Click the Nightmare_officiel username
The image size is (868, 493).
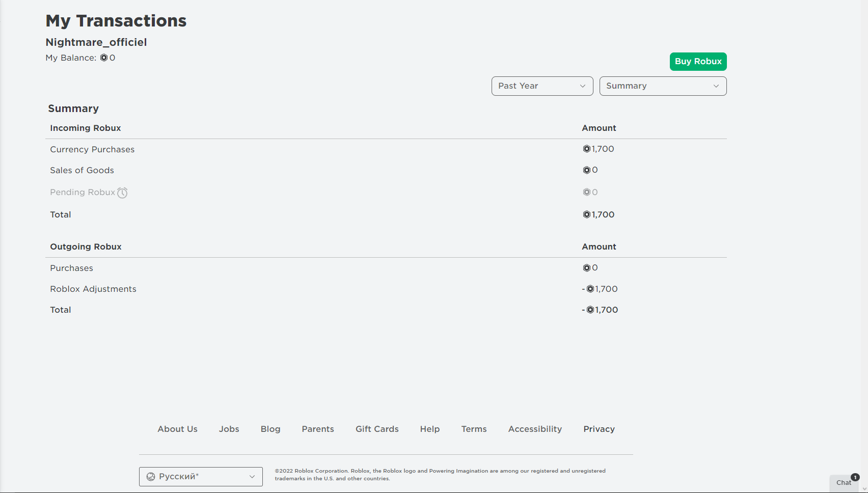coord(96,42)
